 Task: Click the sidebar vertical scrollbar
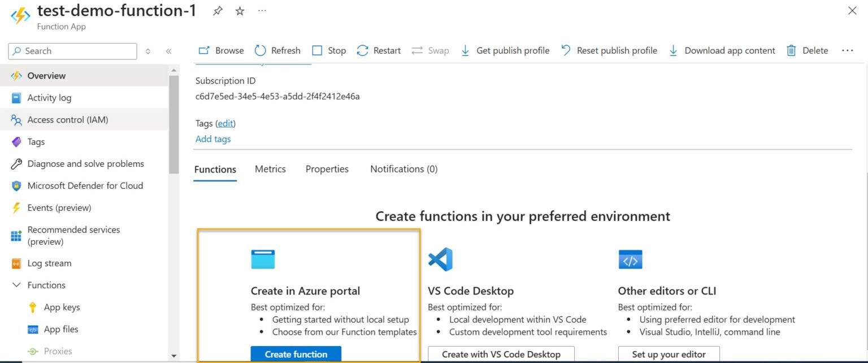[x=174, y=124]
